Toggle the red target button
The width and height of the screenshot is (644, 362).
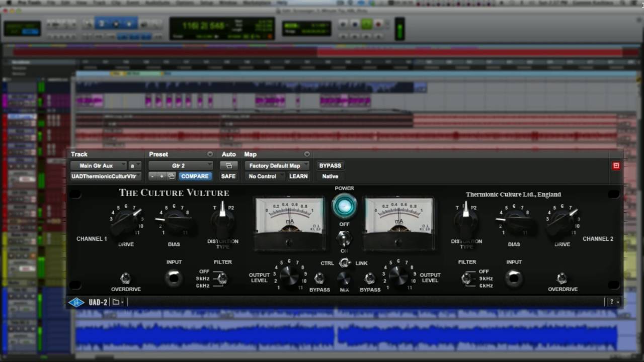coord(616,165)
